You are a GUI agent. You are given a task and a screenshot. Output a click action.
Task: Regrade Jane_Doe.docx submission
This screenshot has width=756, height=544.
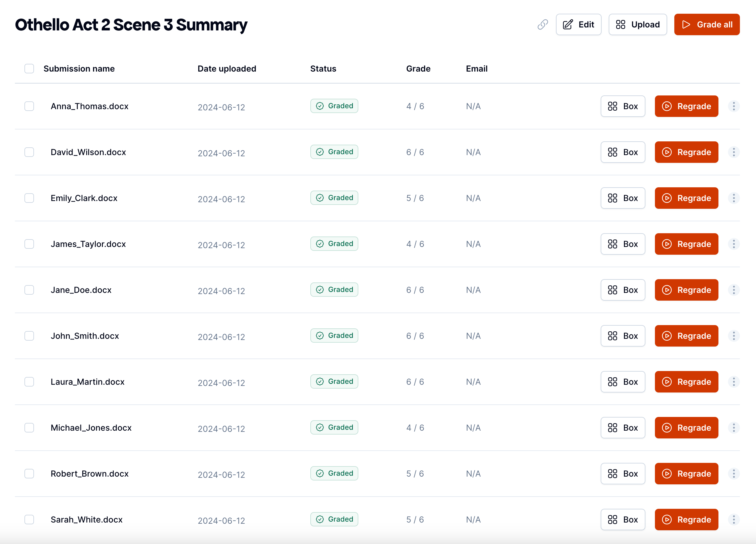pos(686,290)
